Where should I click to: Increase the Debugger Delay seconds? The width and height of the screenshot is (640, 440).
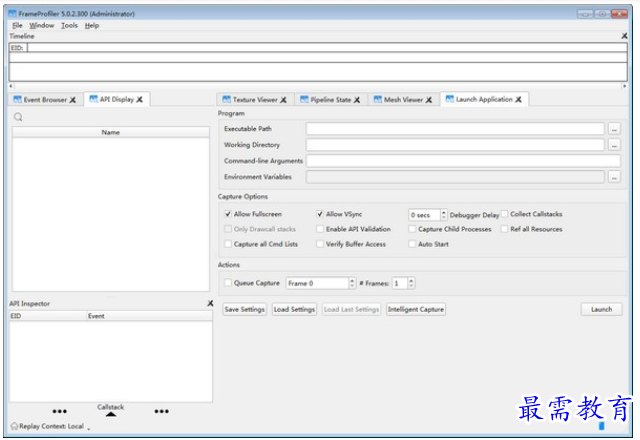click(x=444, y=212)
